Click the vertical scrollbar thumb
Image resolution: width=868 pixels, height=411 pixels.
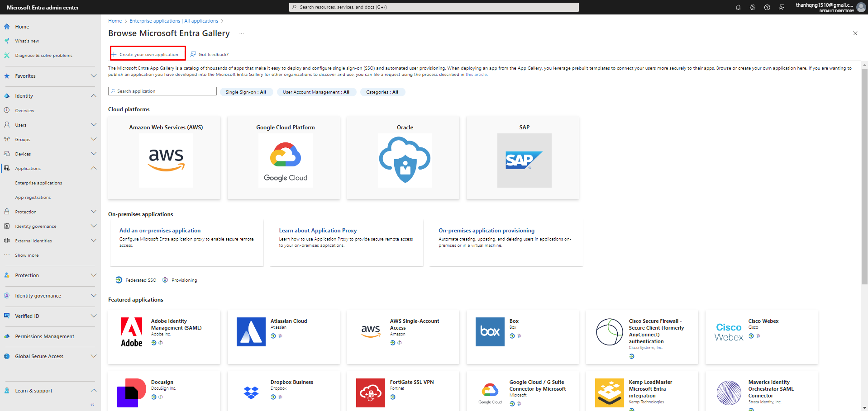864,176
